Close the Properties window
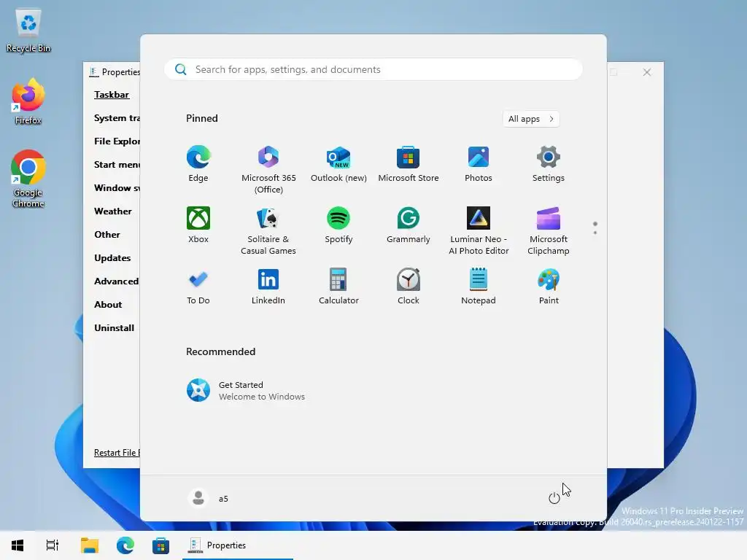Screen dimensions: 747x560 pos(646,72)
